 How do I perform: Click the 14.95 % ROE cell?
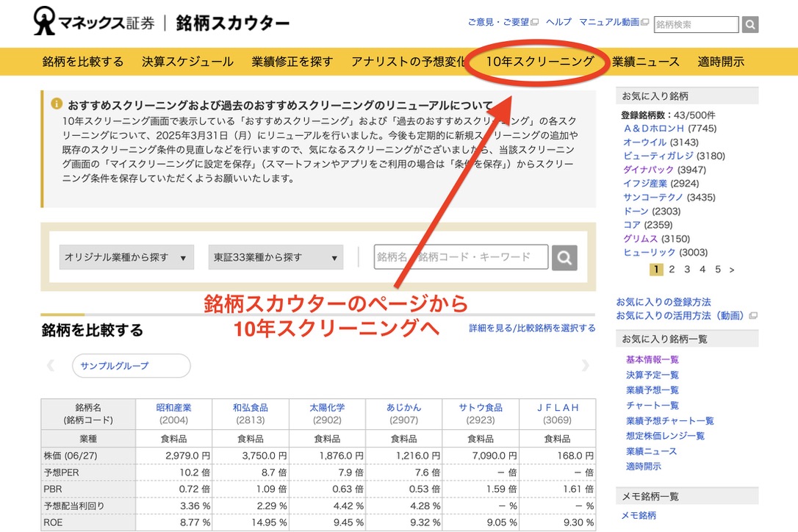point(251,522)
